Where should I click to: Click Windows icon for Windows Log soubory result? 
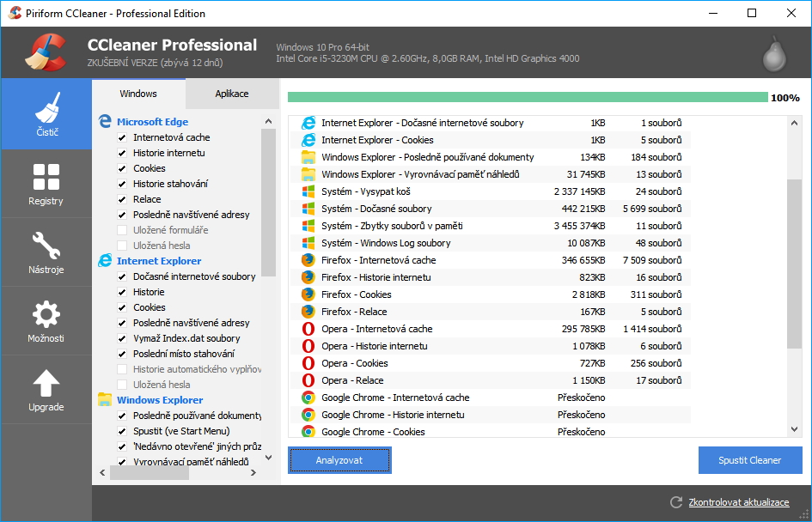(x=308, y=243)
